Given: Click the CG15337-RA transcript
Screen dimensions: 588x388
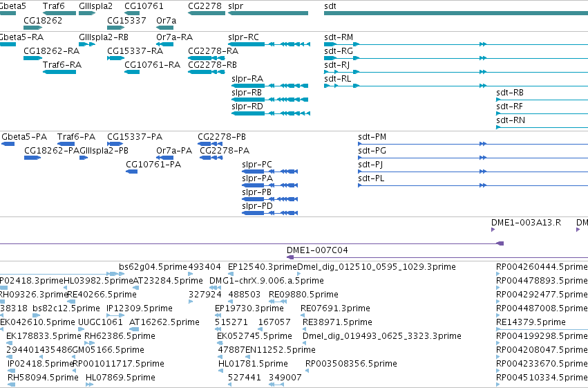Looking at the screenshot, I should pyautogui.click(x=115, y=58).
